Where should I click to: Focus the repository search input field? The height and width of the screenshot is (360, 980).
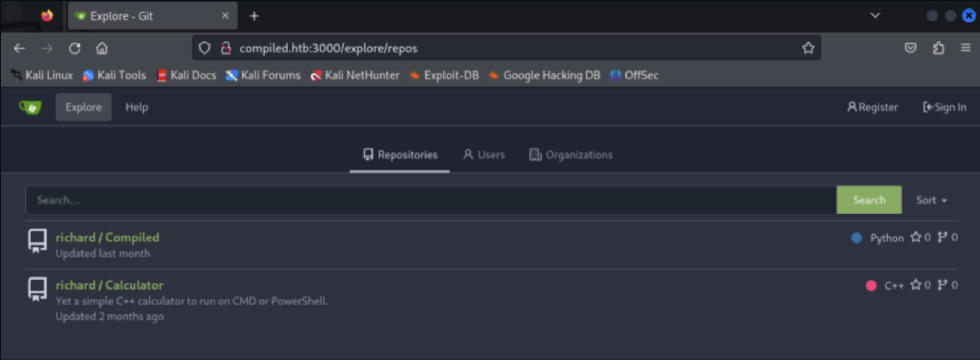pyautogui.click(x=431, y=200)
